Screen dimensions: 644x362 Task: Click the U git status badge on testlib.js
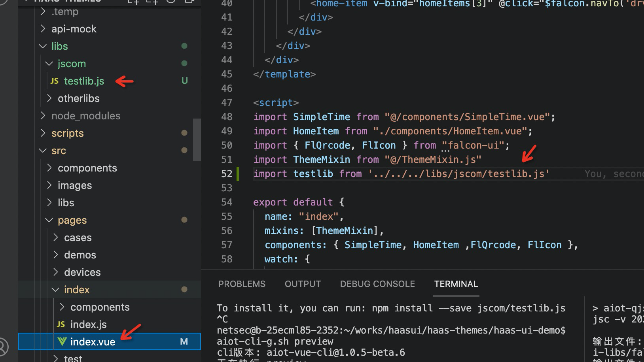(x=184, y=81)
